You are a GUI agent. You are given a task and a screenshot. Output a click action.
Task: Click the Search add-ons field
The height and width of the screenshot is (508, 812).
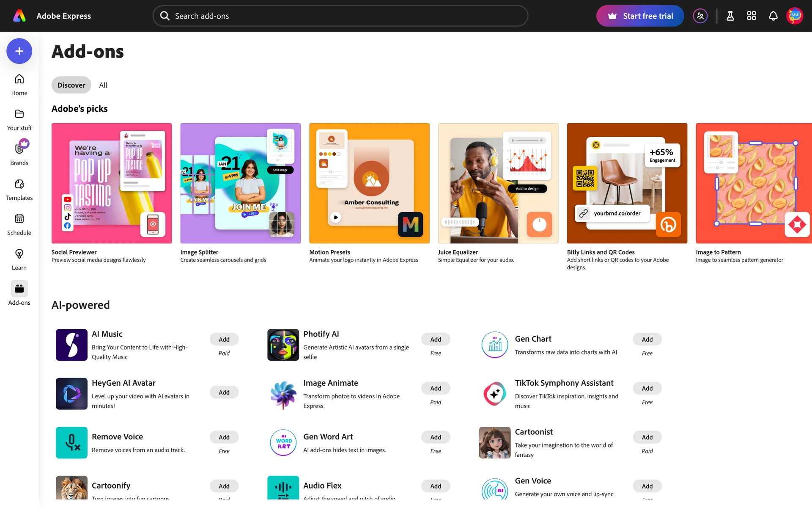coord(340,16)
